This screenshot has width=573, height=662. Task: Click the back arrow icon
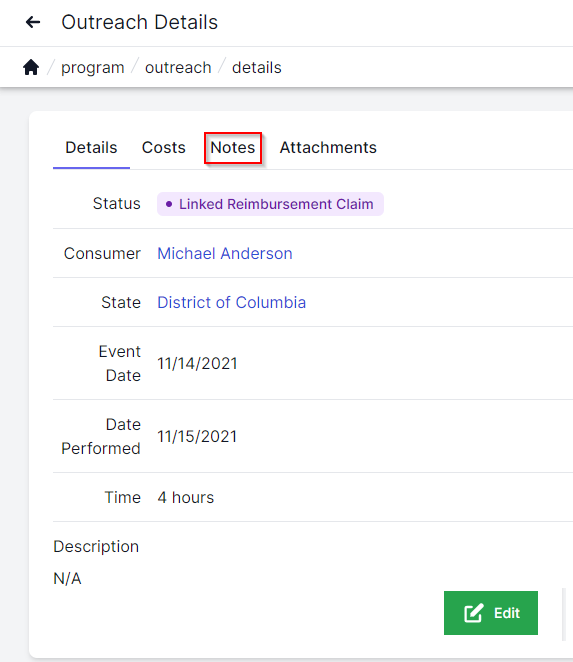(x=33, y=22)
